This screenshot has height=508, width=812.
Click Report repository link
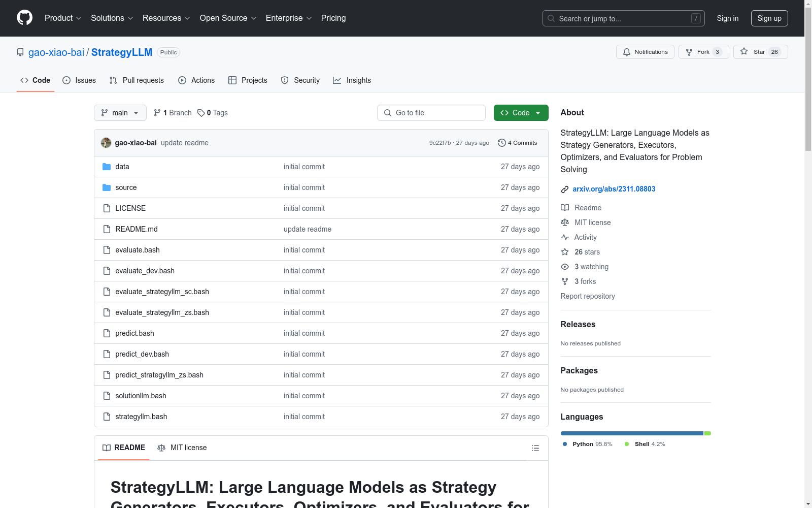click(x=588, y=296)
